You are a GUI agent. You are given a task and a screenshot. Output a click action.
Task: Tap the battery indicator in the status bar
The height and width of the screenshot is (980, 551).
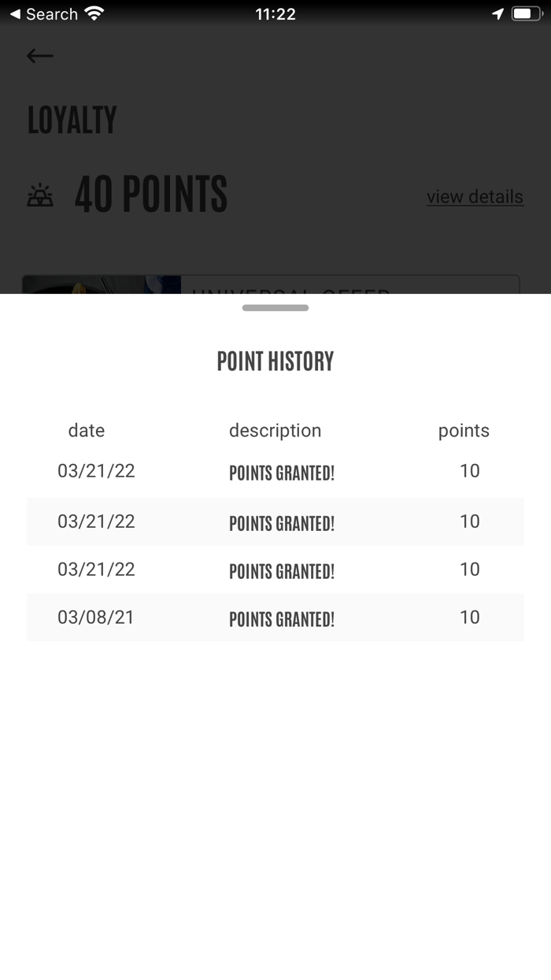526,13
